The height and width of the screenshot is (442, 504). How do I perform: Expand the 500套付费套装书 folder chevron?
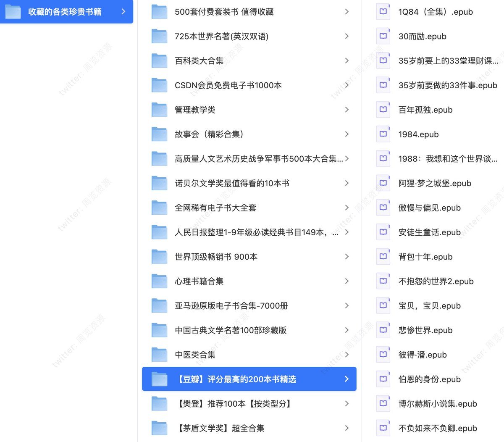tap(346, 12)
